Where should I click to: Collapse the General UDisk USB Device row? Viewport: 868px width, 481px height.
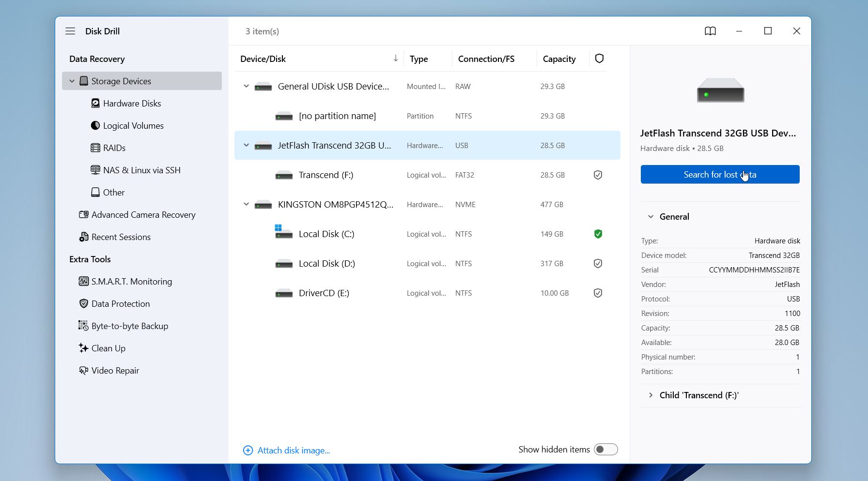click(x=246, y=86)
